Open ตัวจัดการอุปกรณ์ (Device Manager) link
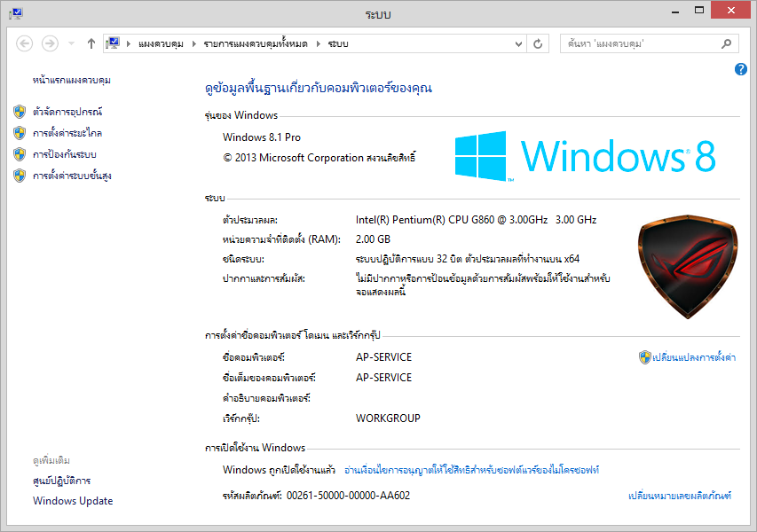Screen dimensions: 757x532 click(x=67, y=112)
